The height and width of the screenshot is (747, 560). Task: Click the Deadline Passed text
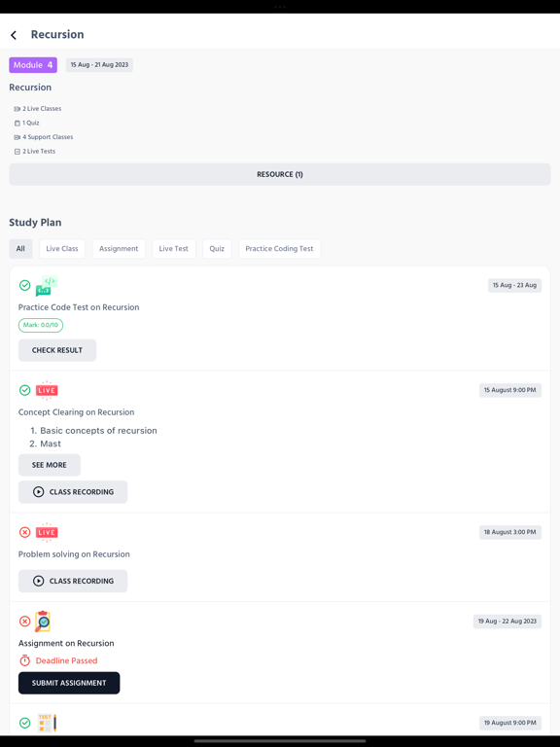[67, 660]
